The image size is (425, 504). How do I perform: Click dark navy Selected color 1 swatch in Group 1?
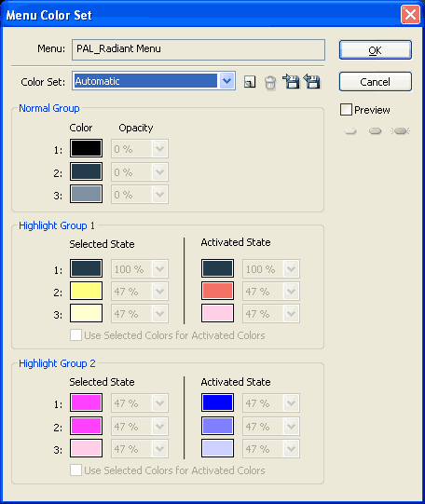pos(86,268)
